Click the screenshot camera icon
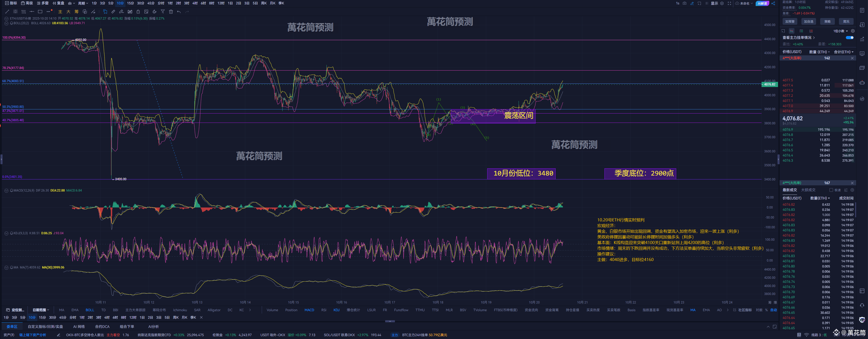 684,3
